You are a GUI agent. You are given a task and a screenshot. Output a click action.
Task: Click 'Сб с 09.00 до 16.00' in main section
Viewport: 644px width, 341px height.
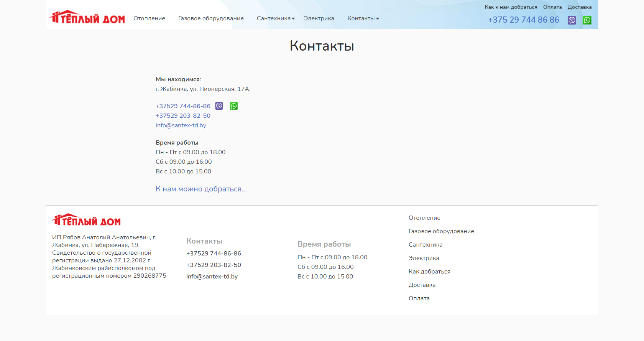[x=184, y=162]
